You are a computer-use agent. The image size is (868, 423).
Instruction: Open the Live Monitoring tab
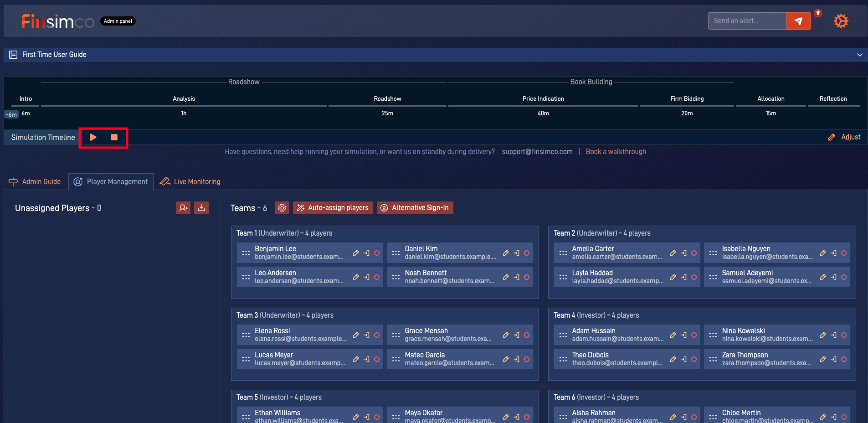pyautogui.click(x=190, y=181)
